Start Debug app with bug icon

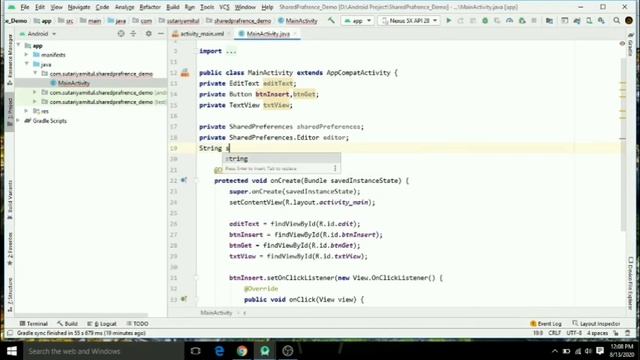point(485,20)
